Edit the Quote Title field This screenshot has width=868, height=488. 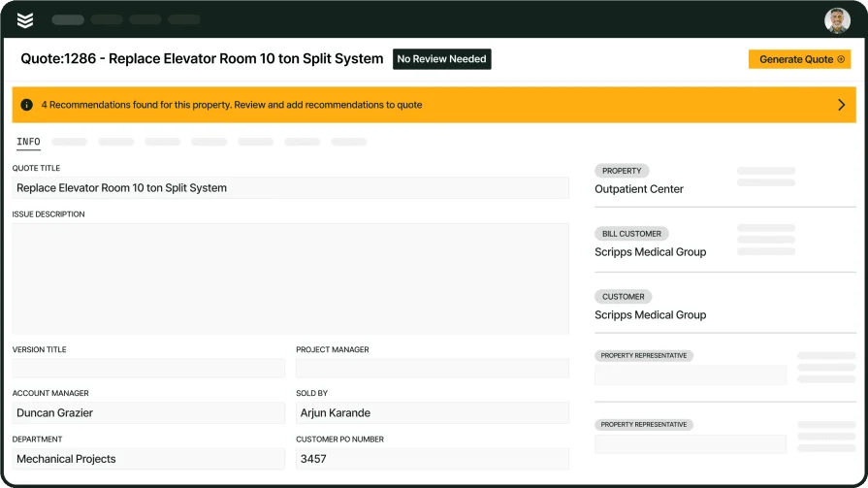point(290,188)
